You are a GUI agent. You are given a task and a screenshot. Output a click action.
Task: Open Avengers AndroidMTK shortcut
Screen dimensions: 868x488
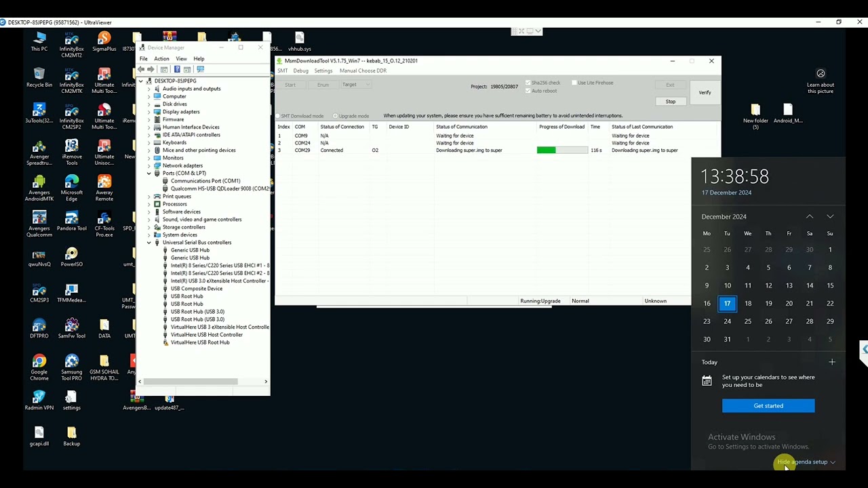pyautogui.click(x=39, y=188)
